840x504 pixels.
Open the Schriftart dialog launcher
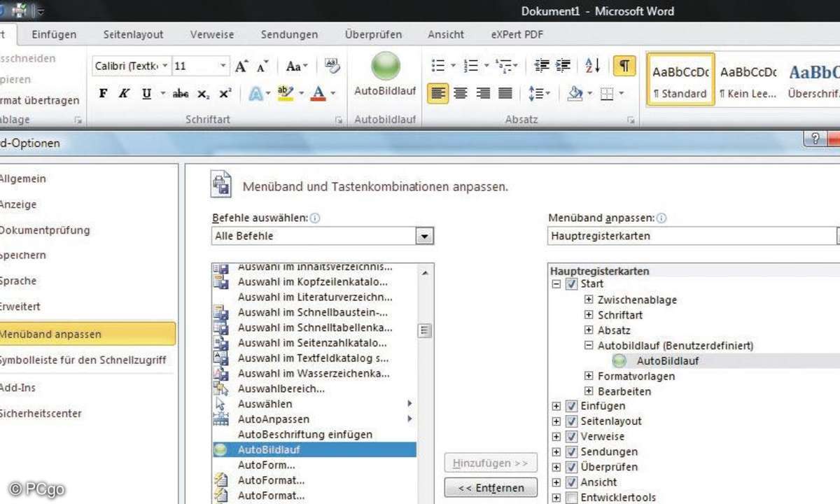click(x=339, y=120)
